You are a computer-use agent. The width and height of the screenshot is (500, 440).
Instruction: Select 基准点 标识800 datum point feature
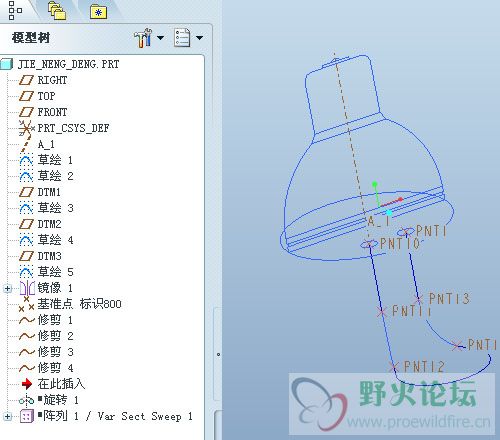pyautogui.click(x=79, y=304)
